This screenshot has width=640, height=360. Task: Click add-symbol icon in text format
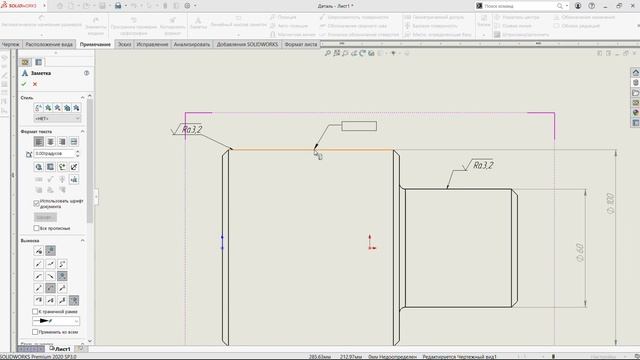[x=62, y=167]
